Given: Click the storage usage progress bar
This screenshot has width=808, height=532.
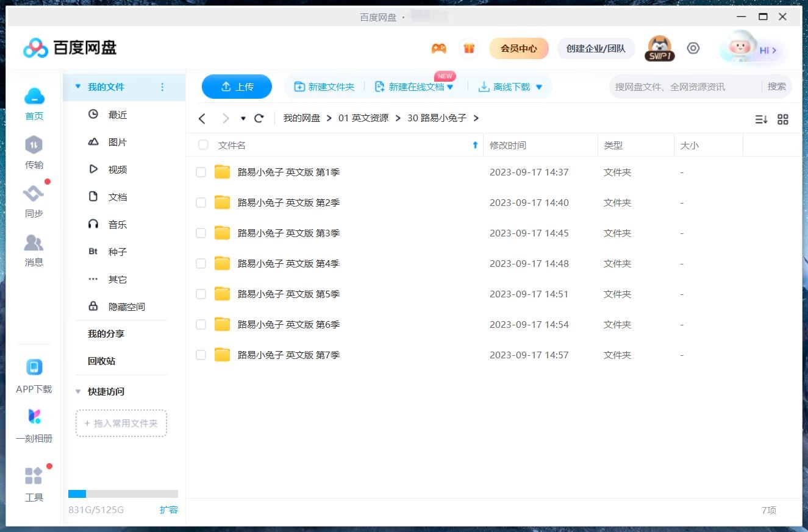Looking at the screenshot, I should click(122, 494).
